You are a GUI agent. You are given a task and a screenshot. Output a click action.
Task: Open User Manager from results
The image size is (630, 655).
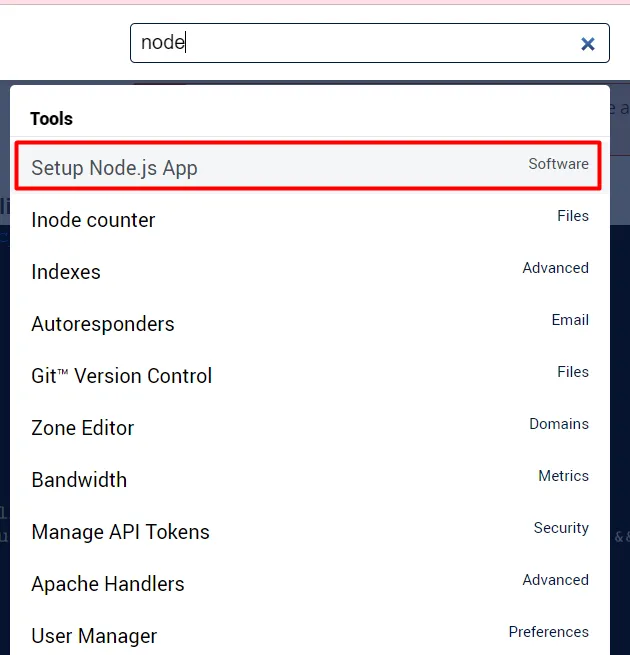[x=310, y=634]
